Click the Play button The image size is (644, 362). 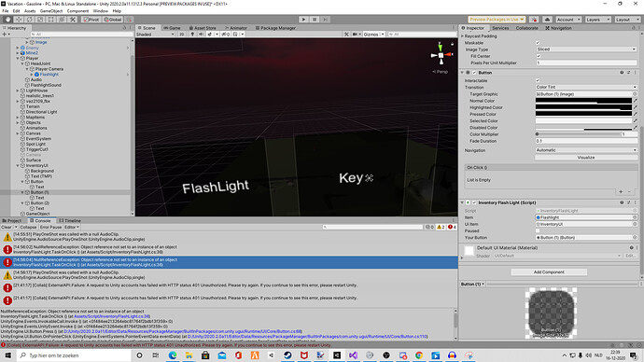tap(303, 20)
